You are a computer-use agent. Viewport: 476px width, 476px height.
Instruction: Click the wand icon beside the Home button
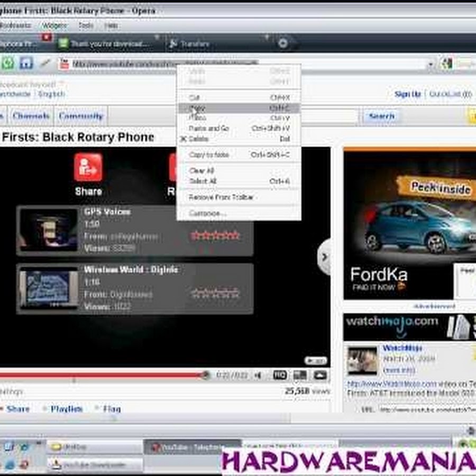(x=45, y=63)
